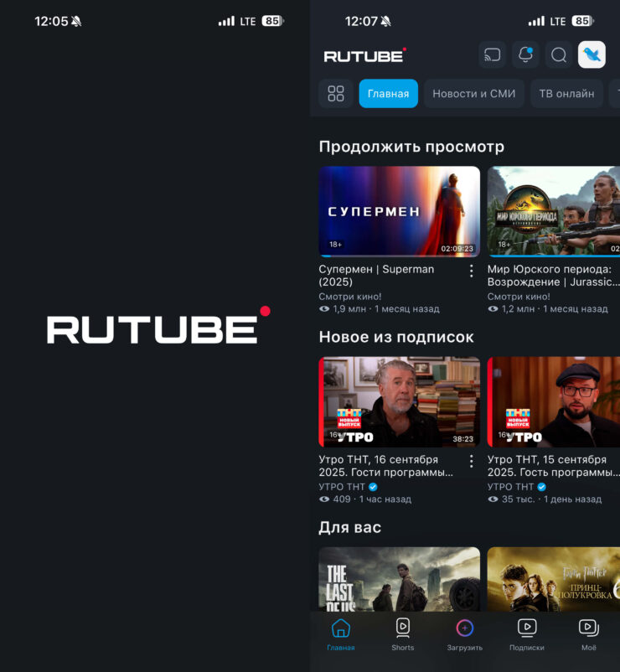Open Смотри кино! channel under Мир Юрского периода

coord(519,297)
